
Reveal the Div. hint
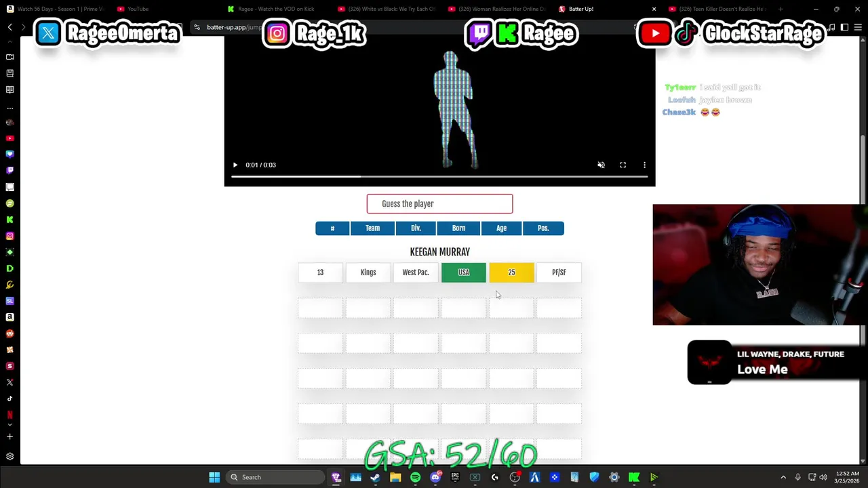click(x=416, y=228)
